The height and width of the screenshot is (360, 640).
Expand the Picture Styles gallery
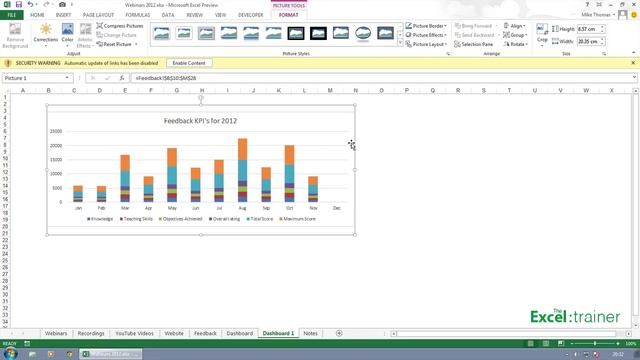400,43
